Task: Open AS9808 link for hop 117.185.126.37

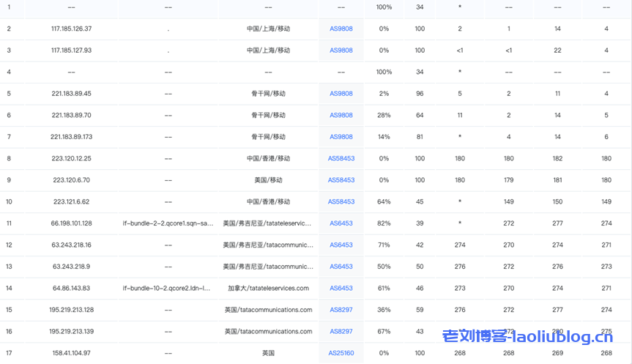Action: [341, 29]
